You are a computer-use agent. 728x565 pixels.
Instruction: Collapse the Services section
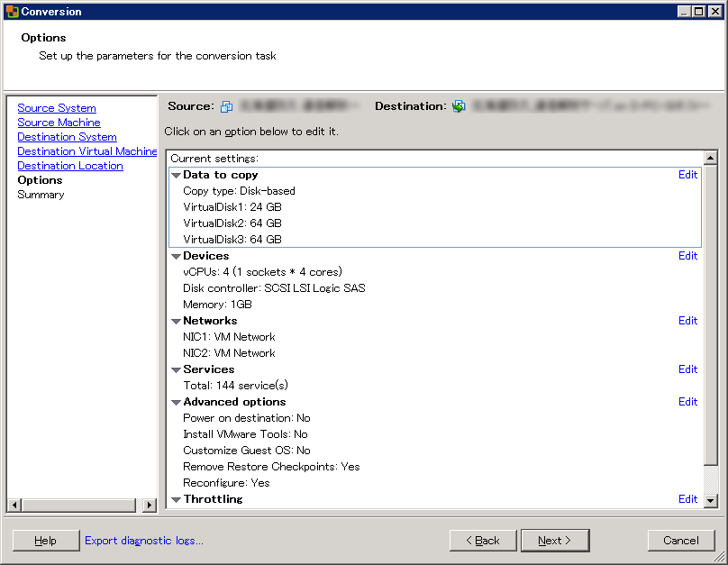177,370
